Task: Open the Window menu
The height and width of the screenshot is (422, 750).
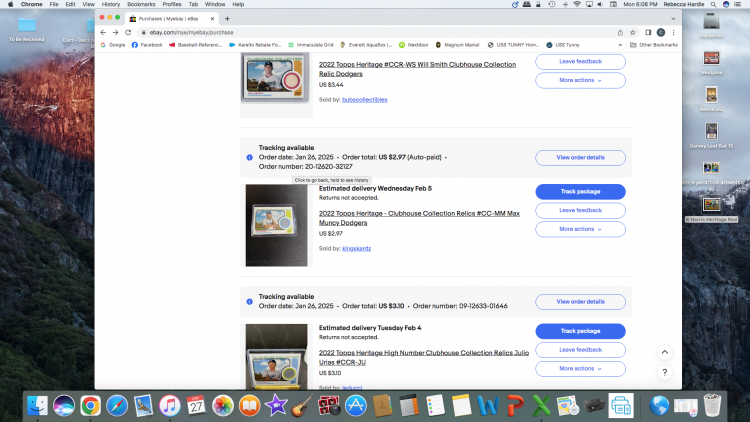Action: [x=215, y=4]
